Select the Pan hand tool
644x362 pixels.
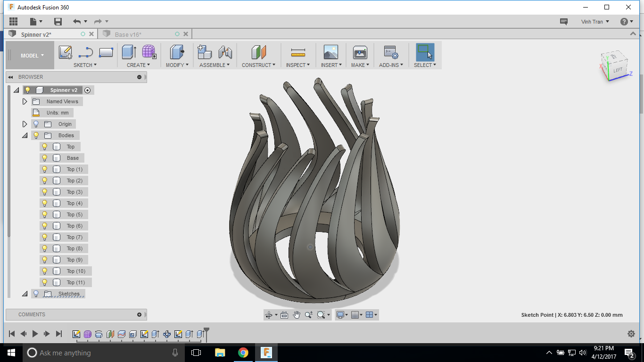[297, 315]
